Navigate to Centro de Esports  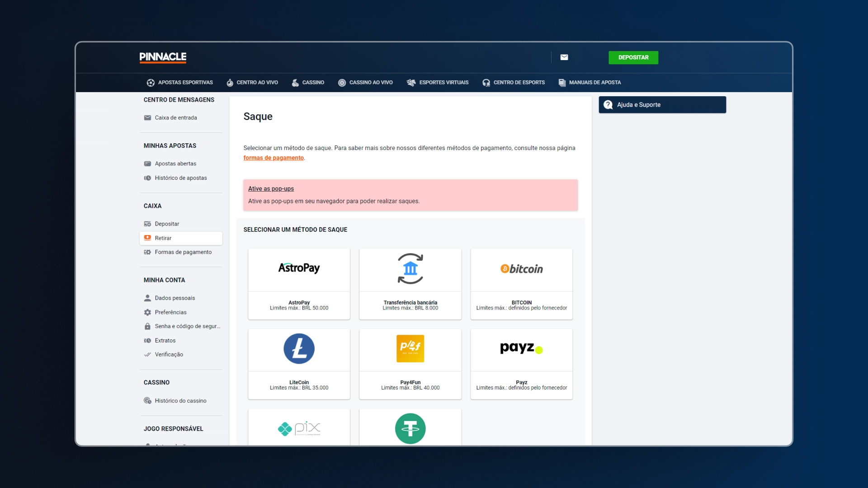pyautogui.click(x=514, y=83)
